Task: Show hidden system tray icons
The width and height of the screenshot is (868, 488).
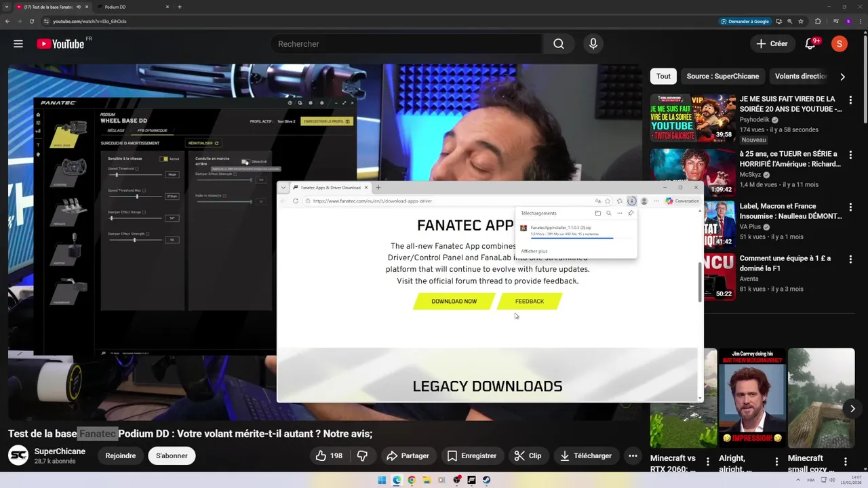Action: pos(800,480)
